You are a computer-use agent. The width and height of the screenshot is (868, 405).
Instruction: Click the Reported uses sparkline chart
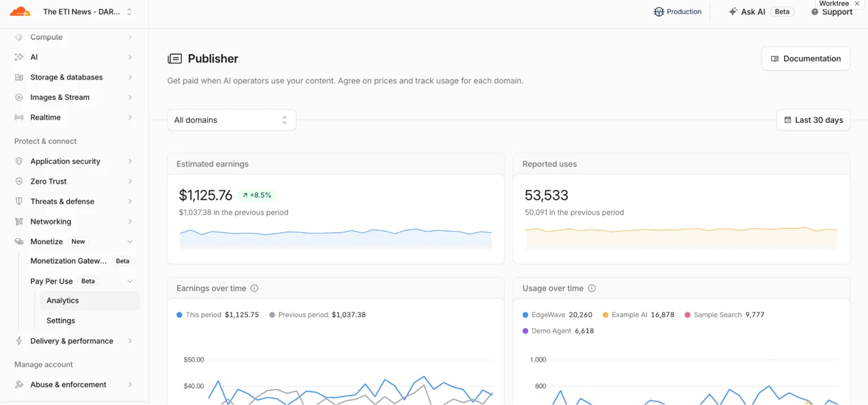[682, 238]
